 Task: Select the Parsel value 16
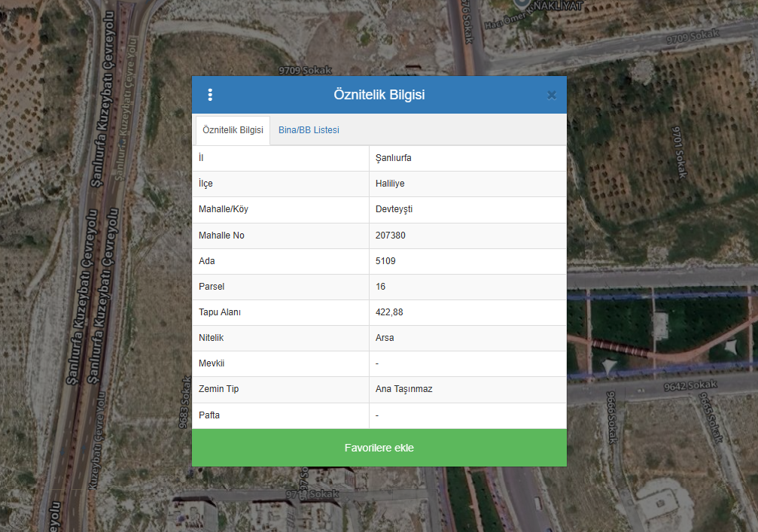point(380,287)
